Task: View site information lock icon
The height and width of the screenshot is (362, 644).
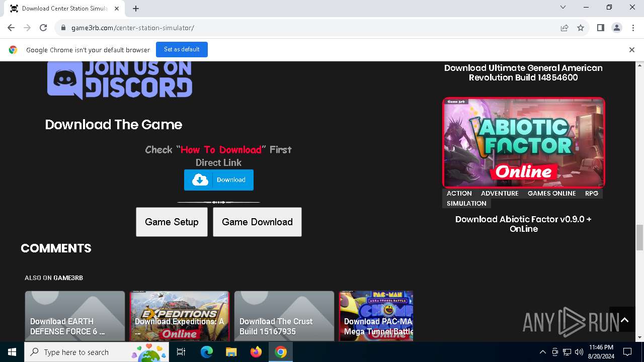Action: point(63,28)
